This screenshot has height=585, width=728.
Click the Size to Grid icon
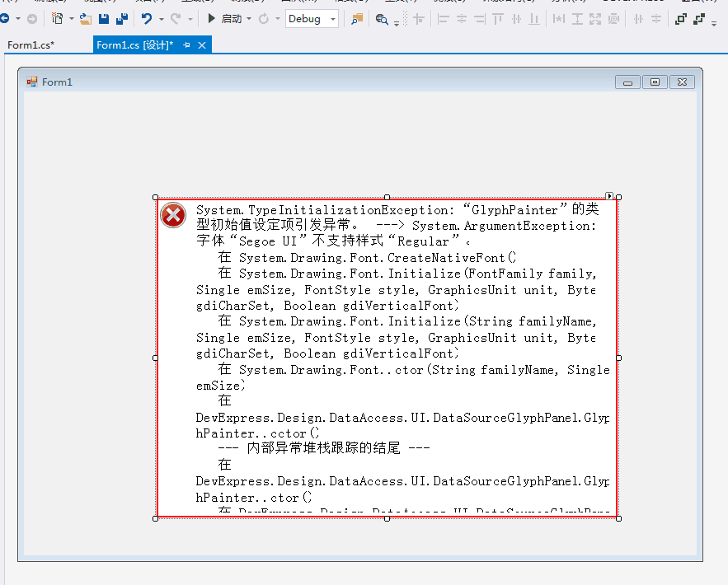[613, 19]
